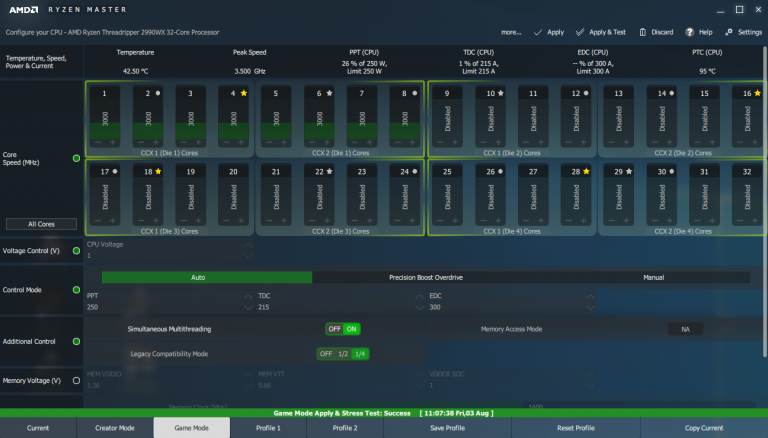Set Legacy Compatibility Mode to 1/2
Image resolution: width=768 pixels, height=438 pixels.
[343, 354]
